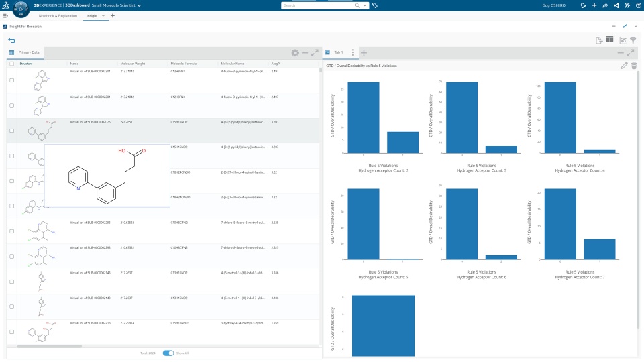The width and height of the screenshot is (644, 362).
Task: Click the tools icon next to help
Action: pyautogui.click(x=627, y=5)
